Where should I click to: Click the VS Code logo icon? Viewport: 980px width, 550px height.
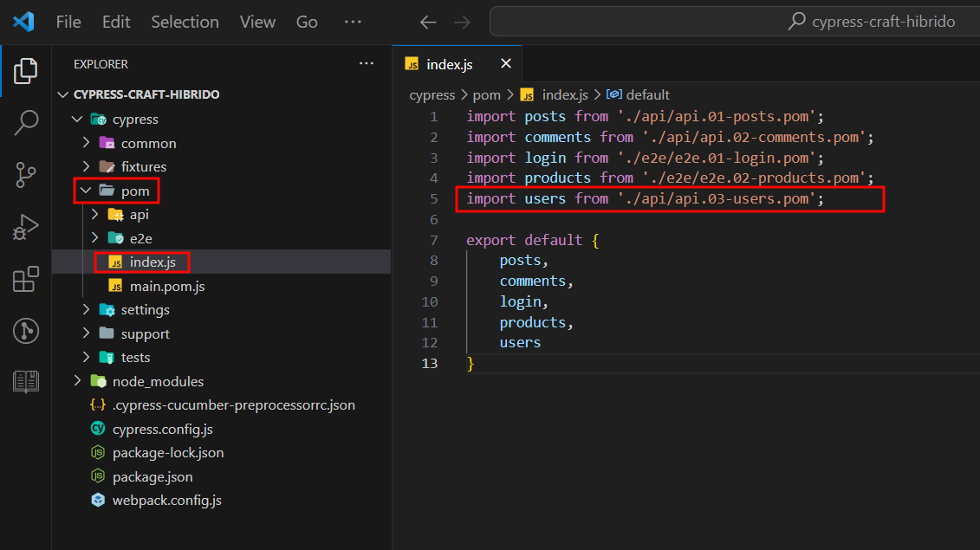[23, 22]
